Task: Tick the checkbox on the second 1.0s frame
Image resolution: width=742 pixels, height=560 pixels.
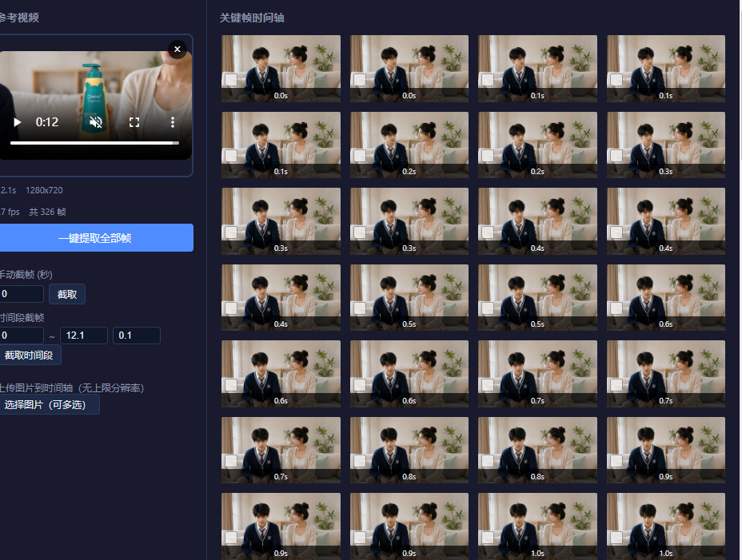Action: pyautogui.click(x=616, y=538)
